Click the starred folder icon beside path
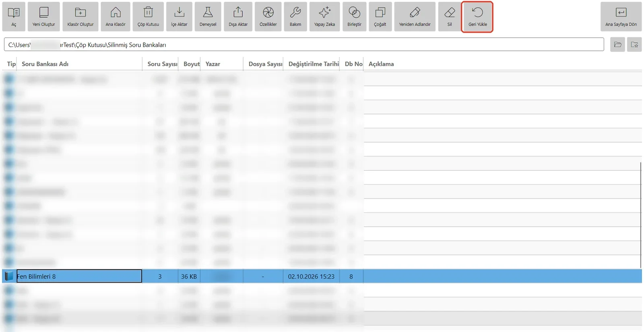Screen dimensions: 644x332 634,45
